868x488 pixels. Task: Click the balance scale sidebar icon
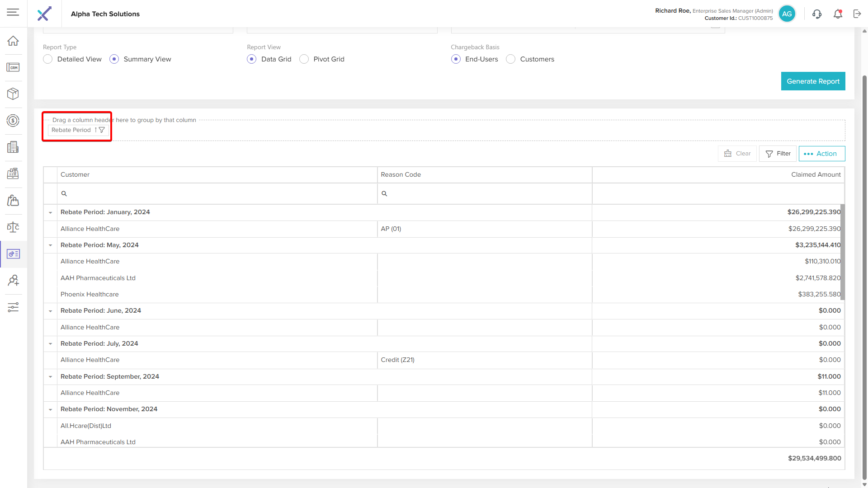point(13,227)
